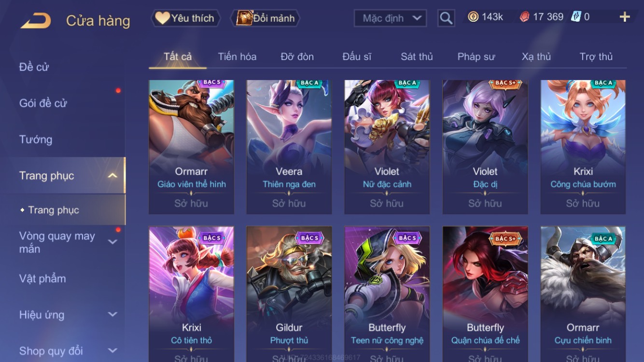Open the Gói đề cử menu
This screenshot has width=644, height=362.
[x=43, y=103]
